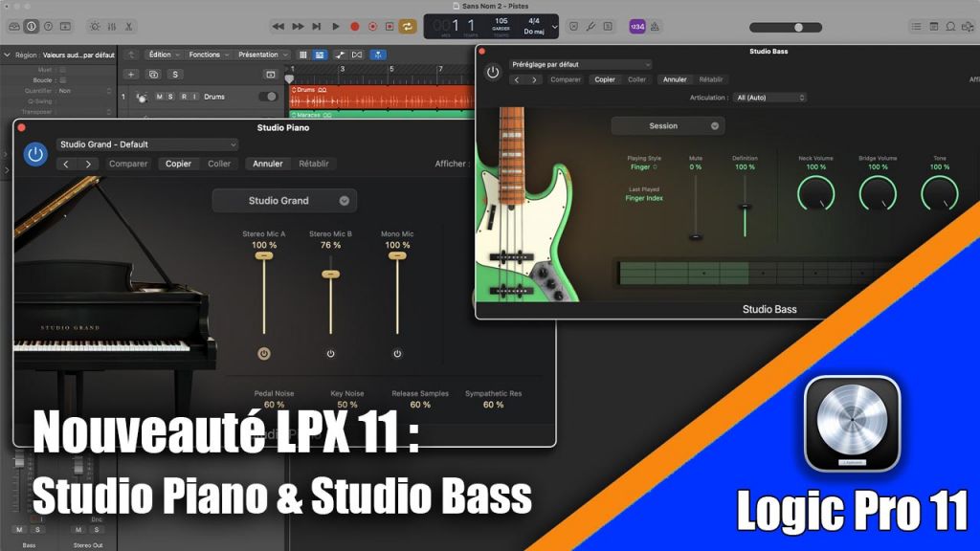The image size is (980, 551).
Task: Click Copier in Studio Piano window
Action: click(178, 164)
